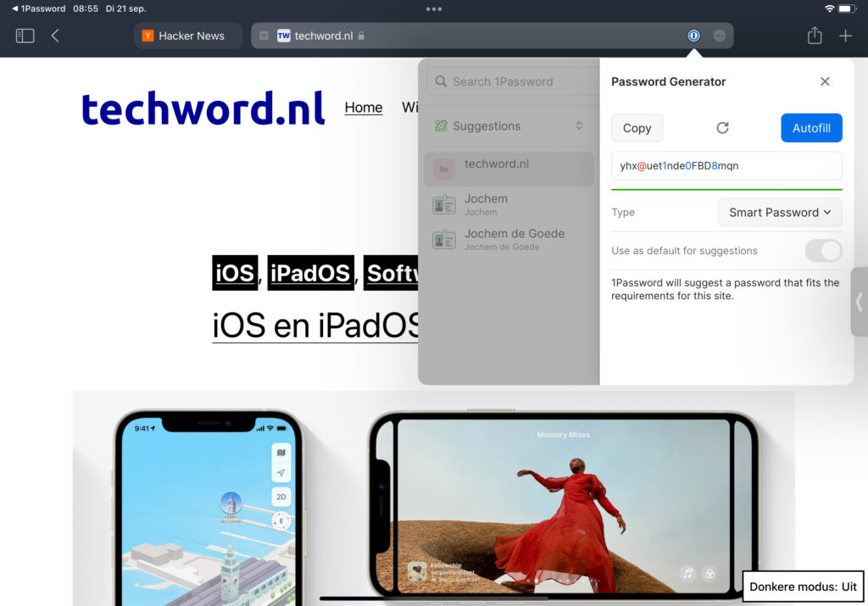Pull out the Slide Over handle at right edge
This screenshot has height=606, width=868.
pos(860,302)
